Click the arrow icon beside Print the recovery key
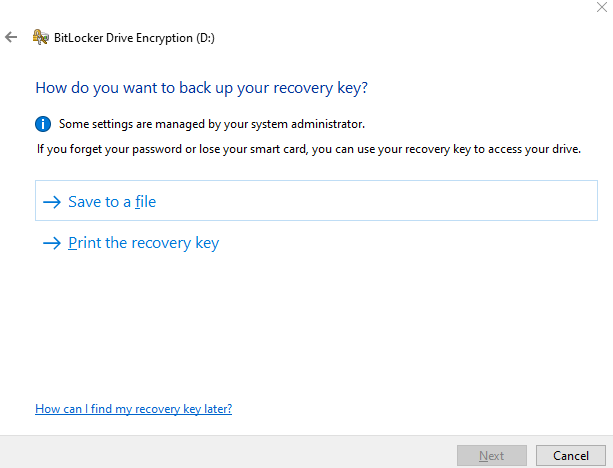The image size is (613, 468). [x=52, y=243]
